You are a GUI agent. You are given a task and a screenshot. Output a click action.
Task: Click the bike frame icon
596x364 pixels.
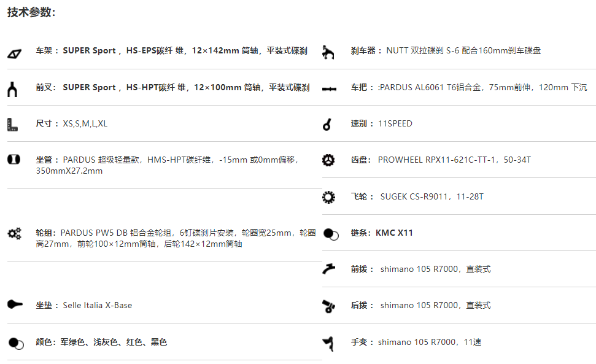[15, 54]
